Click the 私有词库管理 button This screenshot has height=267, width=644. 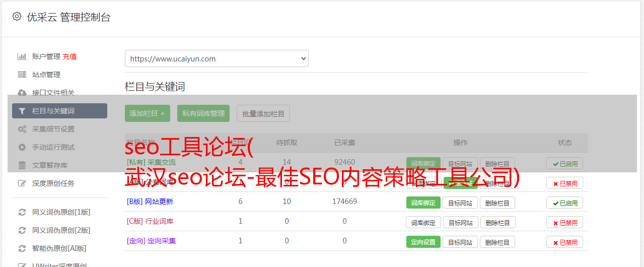[x=203, y=113]
